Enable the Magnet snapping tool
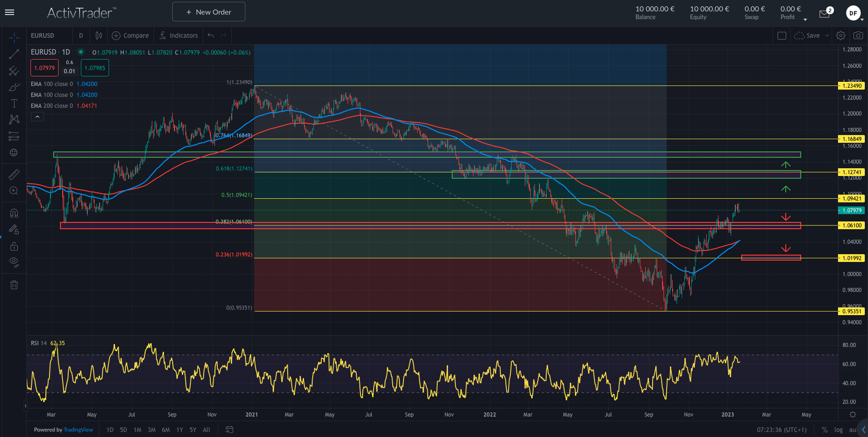Image resolution: width=868 pixels, height=437 pixels. (14, 213)
